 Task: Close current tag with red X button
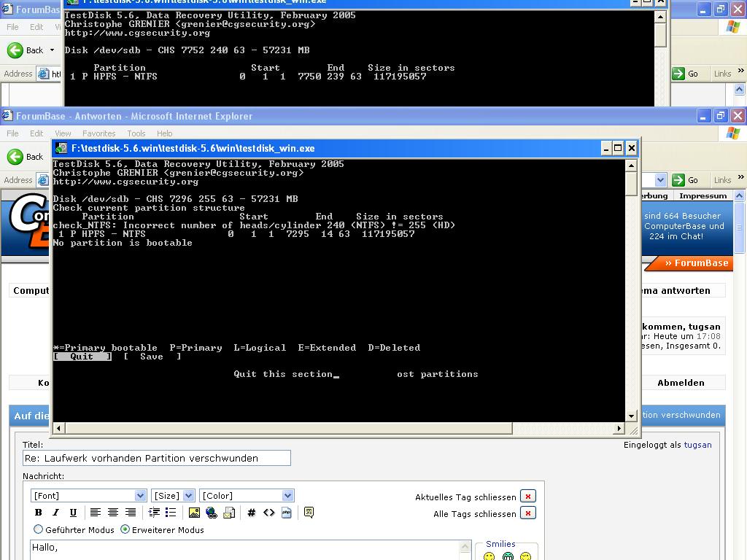528,496
